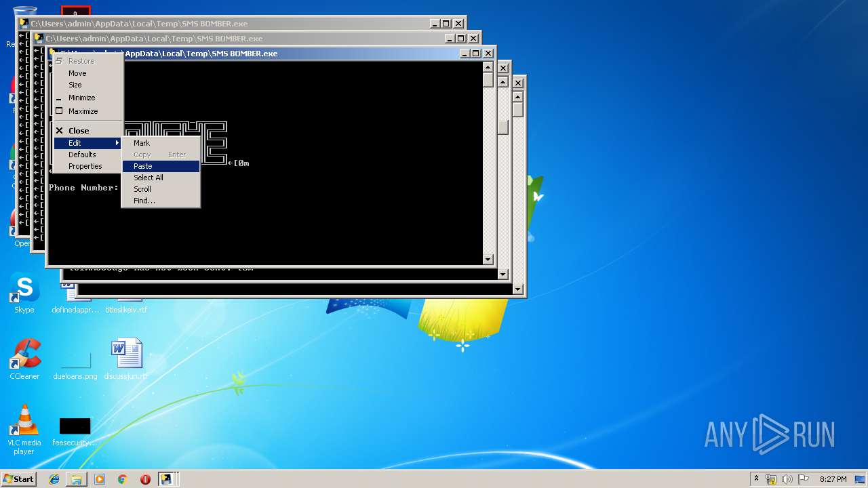This screenshot has height=488, width=868.
Task: Click the rearmost console window's scroll thumb
Action: coord(517,109)
